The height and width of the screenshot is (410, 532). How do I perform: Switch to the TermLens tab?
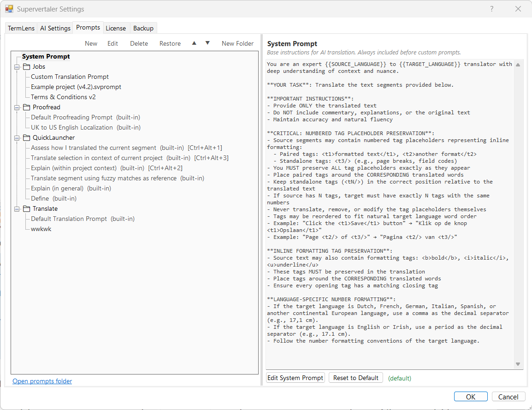pyautogui.click(x=21, y=28)
